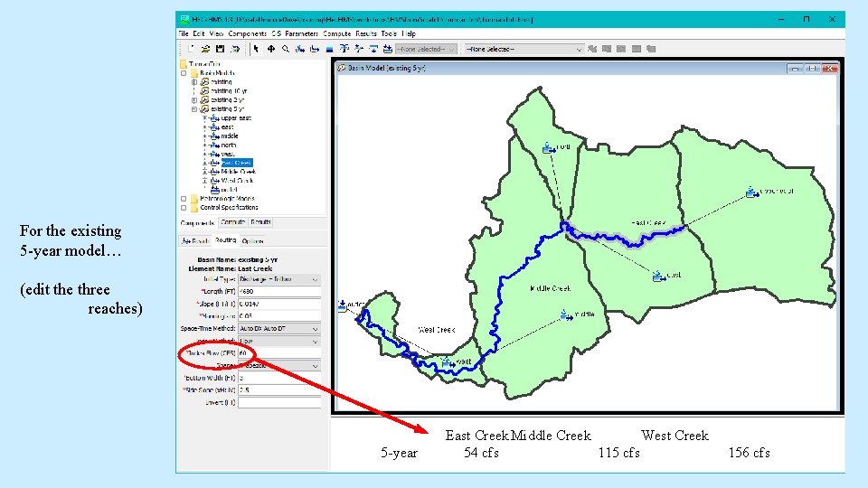The image size is (868, 488).
Task: Select the Subbasin creation tool
Action: pyautogui.click(x=300, y=49)
